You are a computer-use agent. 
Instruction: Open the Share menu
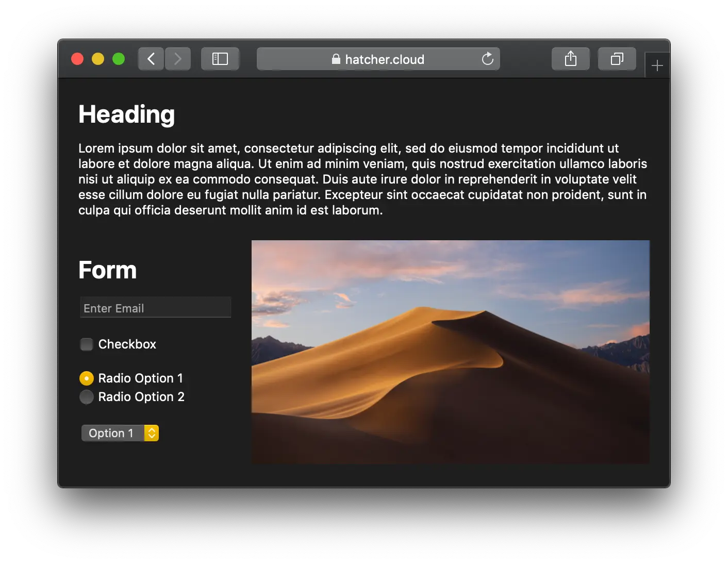[570, 58]
